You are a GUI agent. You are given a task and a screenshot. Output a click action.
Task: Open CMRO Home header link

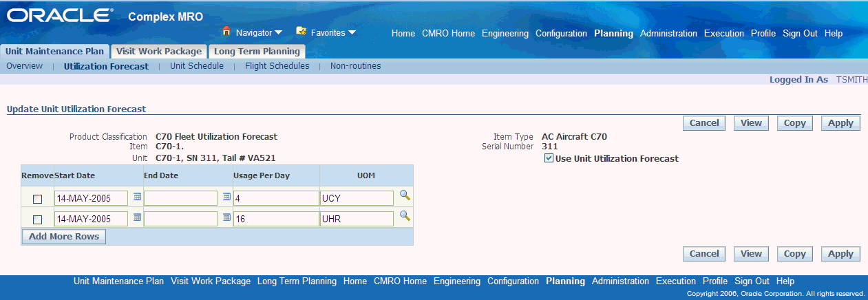pos(448,33)
